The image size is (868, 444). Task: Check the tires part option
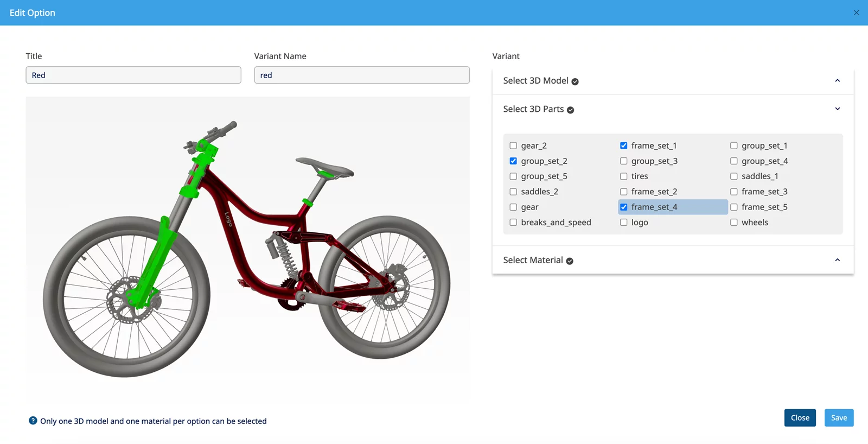click(624, 176)
